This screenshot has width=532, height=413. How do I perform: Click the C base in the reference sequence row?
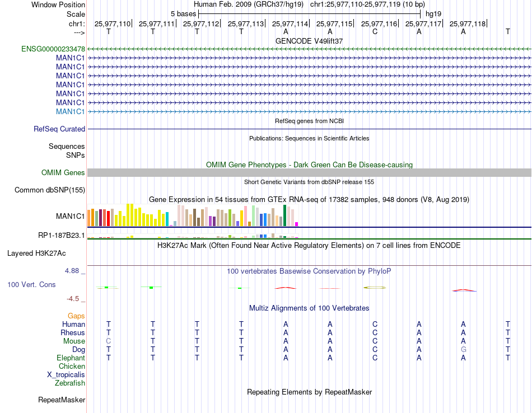tap(375, 32)
